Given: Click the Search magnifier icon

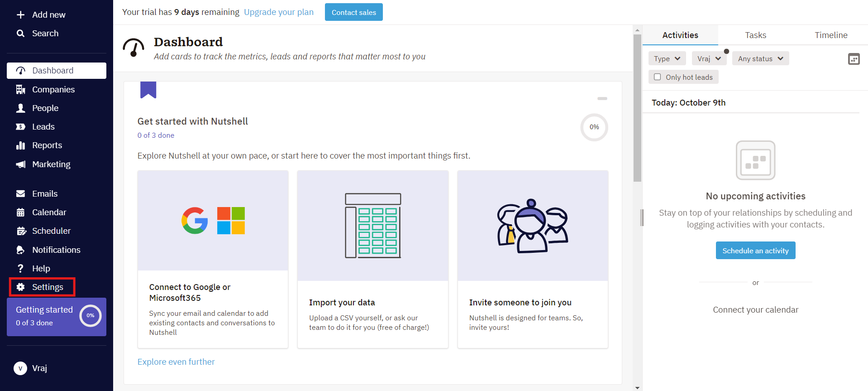Looking at the screenshot, I should [x=20, y=34].
